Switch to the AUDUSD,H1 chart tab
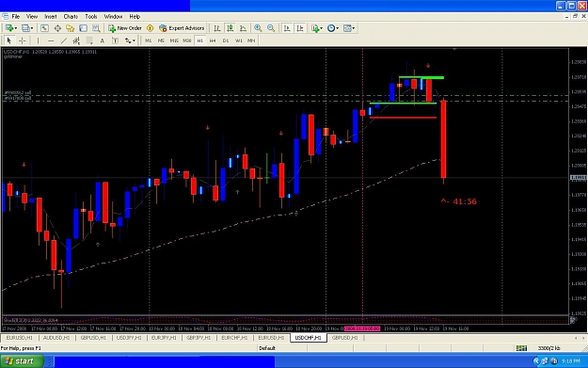Viewport: 588px width, 368px height. (x=56, y=338)
